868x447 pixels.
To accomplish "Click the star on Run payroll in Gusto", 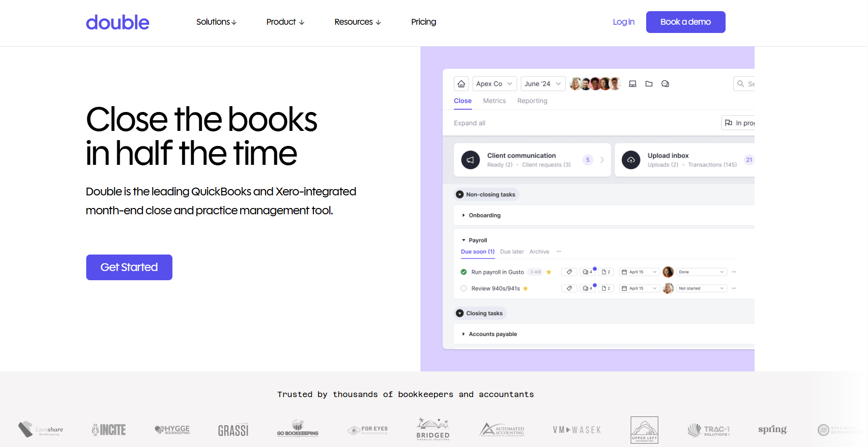I will [x=549, y=272].
